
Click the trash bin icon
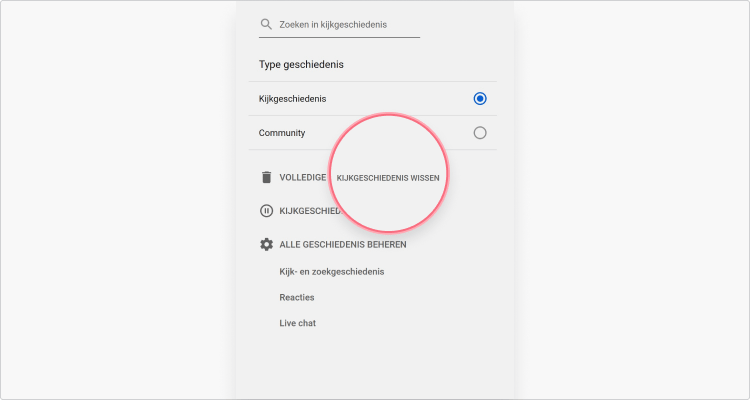click(266, 177)
